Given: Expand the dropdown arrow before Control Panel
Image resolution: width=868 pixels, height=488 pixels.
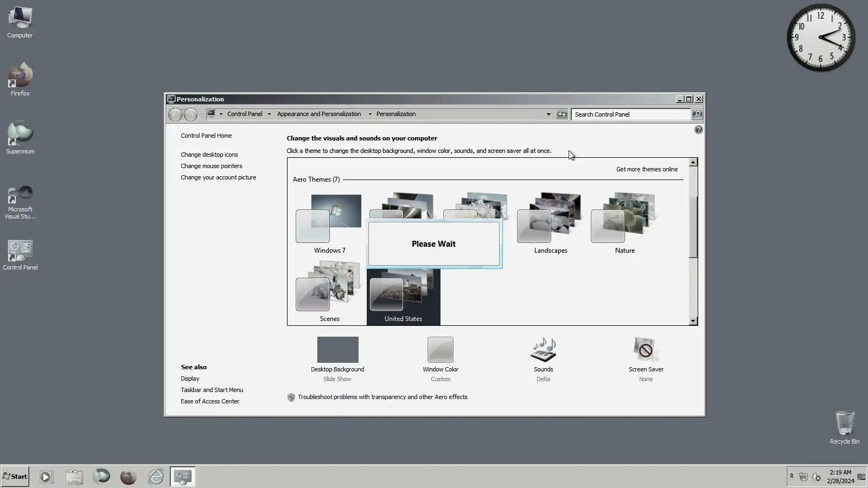Looking at the screenshot, I should point(221,114).
